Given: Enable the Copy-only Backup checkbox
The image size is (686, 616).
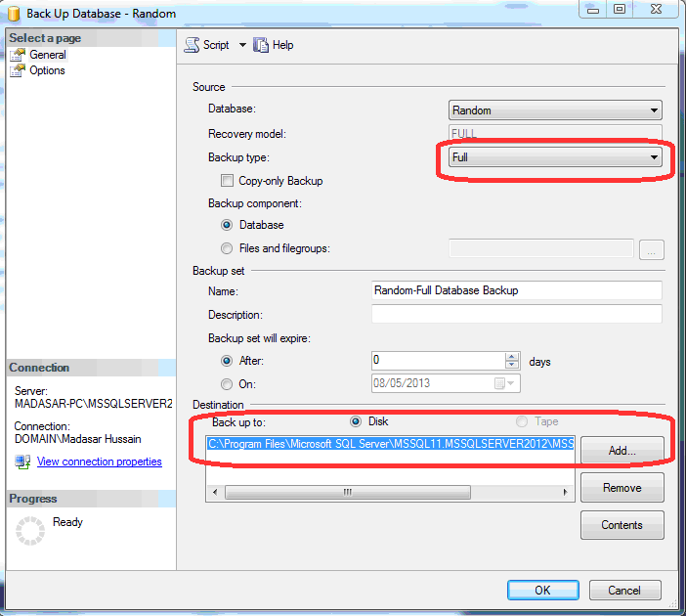Looking at the screenshot, I should [227, 181].
